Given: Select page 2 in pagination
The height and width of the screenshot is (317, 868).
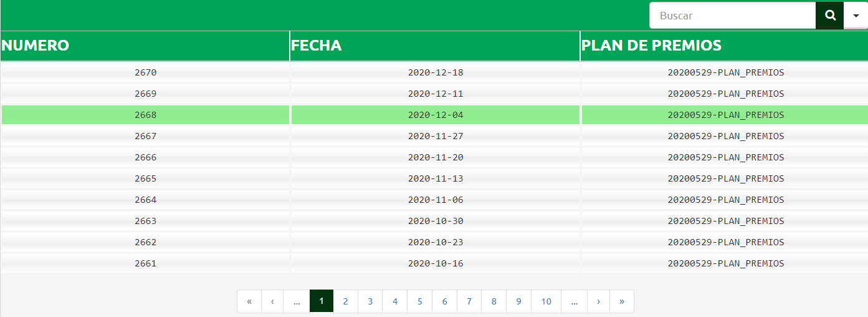Looking at the screenshot, I should (x=345, y=301).
